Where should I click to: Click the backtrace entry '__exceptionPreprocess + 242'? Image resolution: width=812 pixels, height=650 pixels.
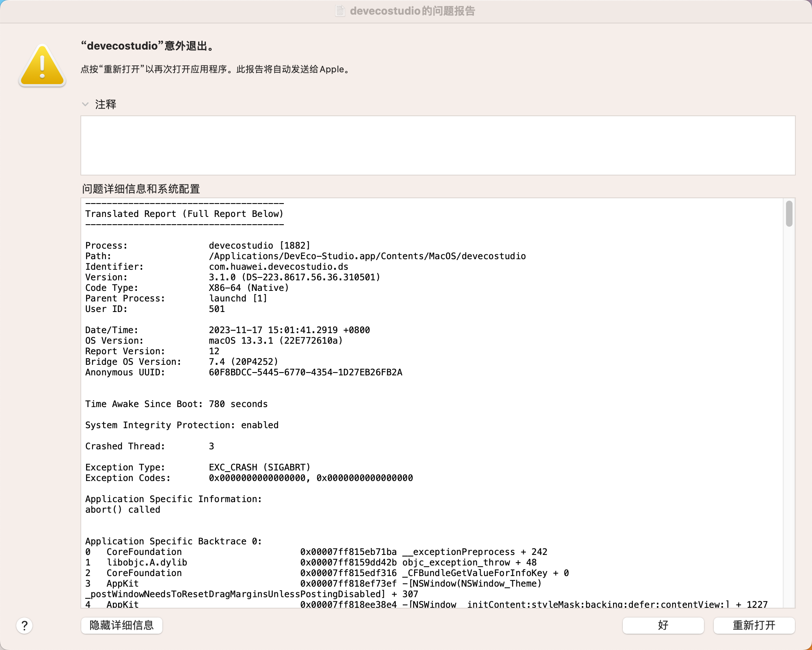[475, 552]
